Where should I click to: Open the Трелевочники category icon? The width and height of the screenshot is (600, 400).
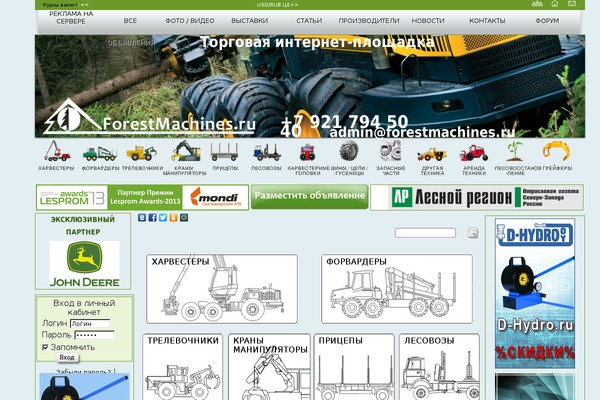click(x=142, y=152)
